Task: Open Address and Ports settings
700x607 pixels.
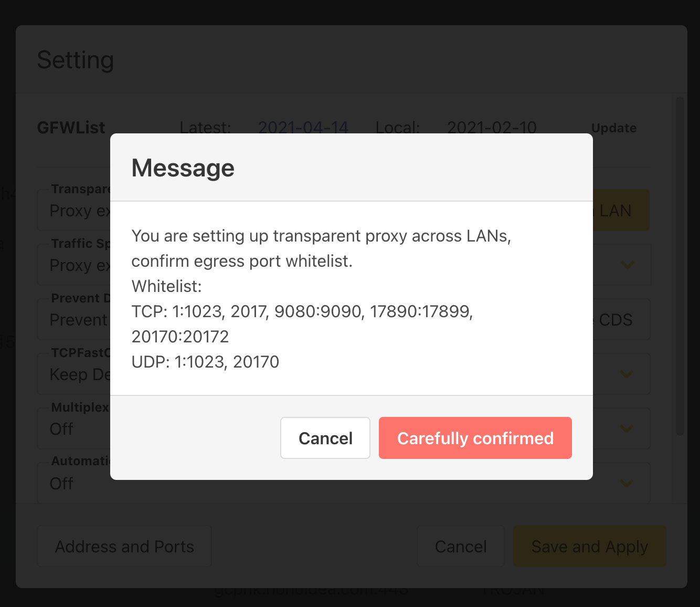Action: click(x=124, y=547)
